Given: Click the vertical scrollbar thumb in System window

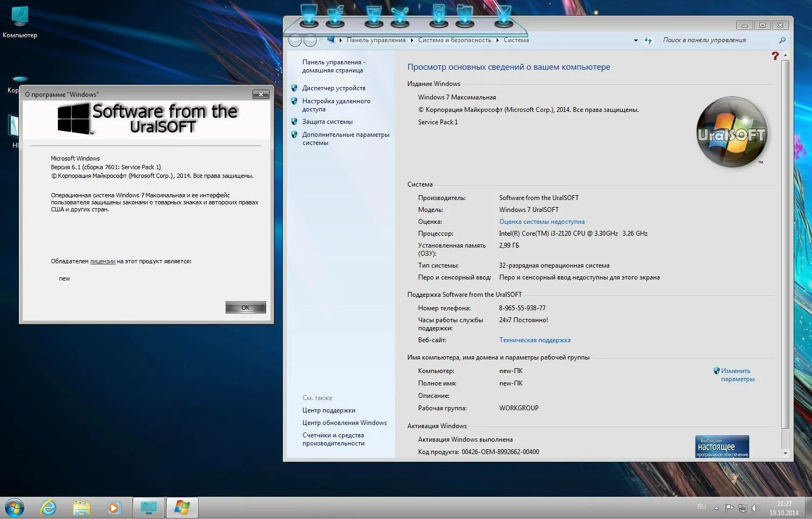Looking at the screenshot, I should click(785, 243).
